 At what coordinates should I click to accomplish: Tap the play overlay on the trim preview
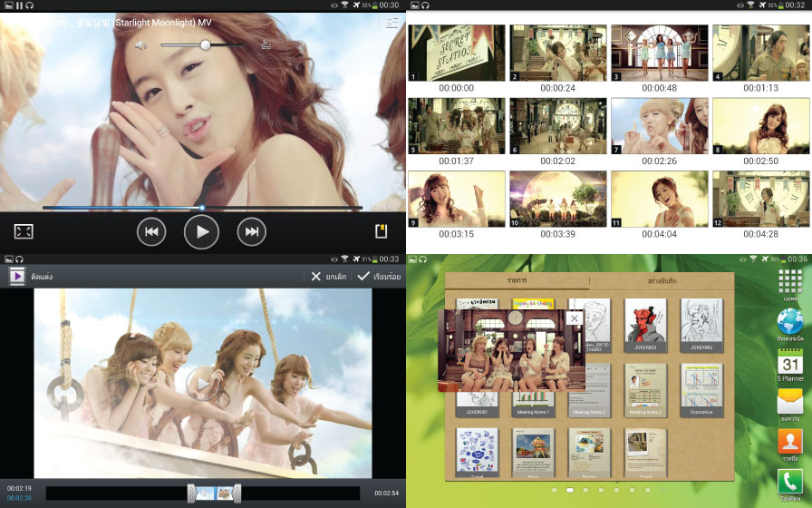[202, 384]
